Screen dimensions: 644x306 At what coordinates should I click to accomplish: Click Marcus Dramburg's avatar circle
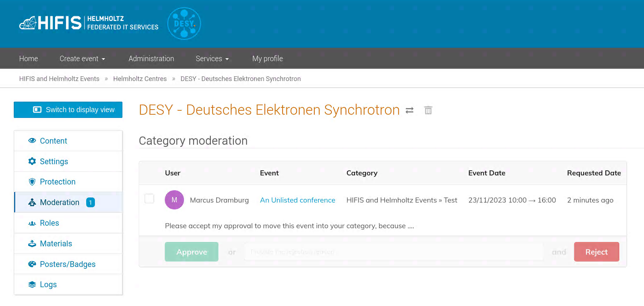tap(174, 200)
